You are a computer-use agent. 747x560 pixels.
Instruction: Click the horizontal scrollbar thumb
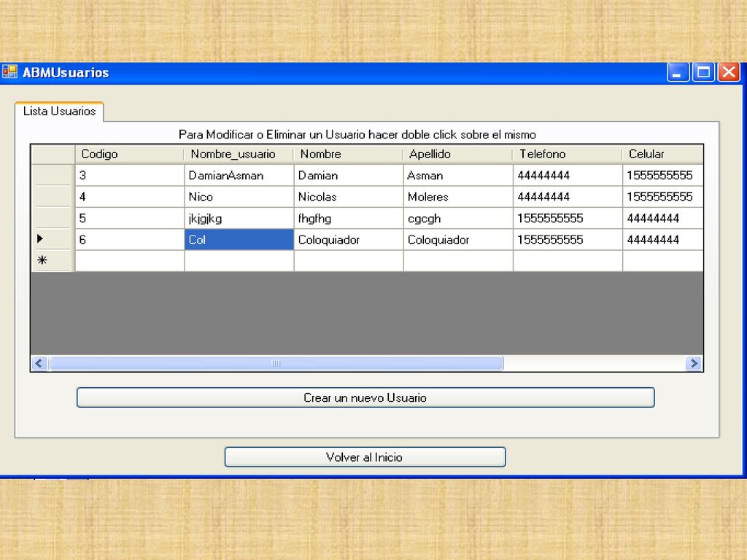(276, 363)
